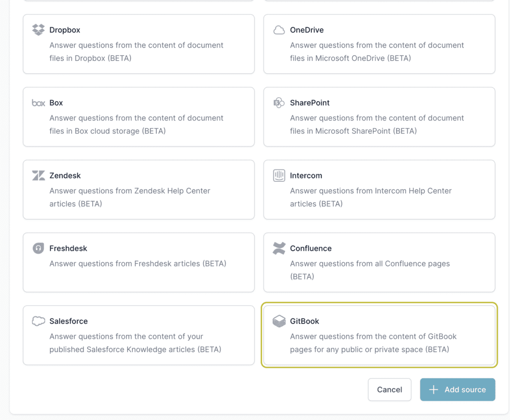Click the Dropbox logo icon
This screenshot has height=420, width=510.
[x=38, y=30]
